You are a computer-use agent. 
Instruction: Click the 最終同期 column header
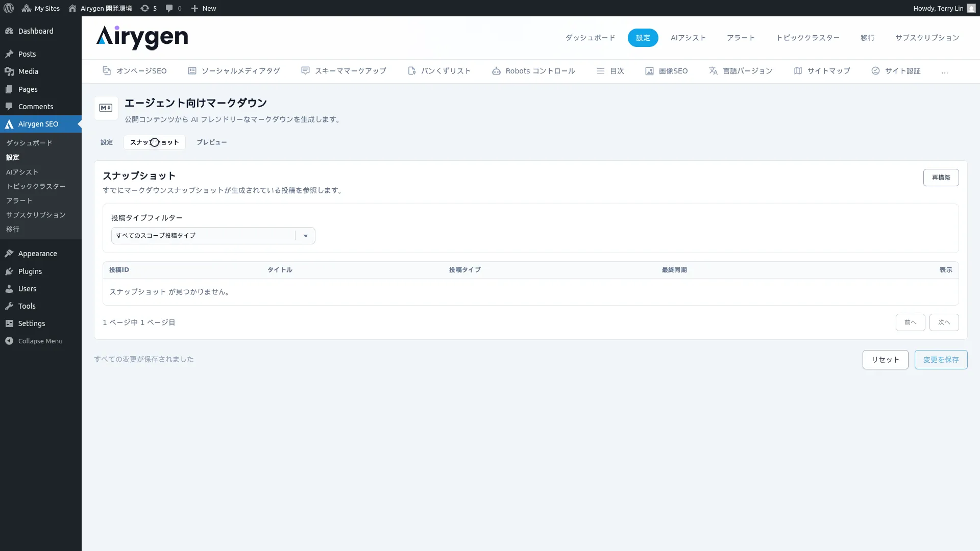coord(674,270)
